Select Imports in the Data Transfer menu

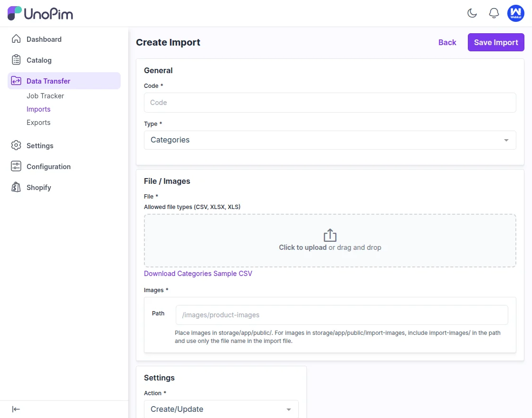click(x=38, y=109)
